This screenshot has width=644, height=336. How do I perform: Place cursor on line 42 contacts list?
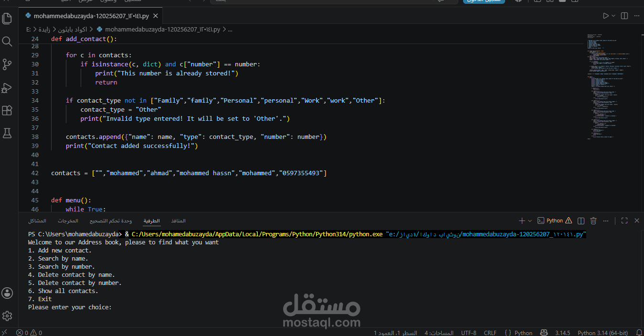pos(189,173)
